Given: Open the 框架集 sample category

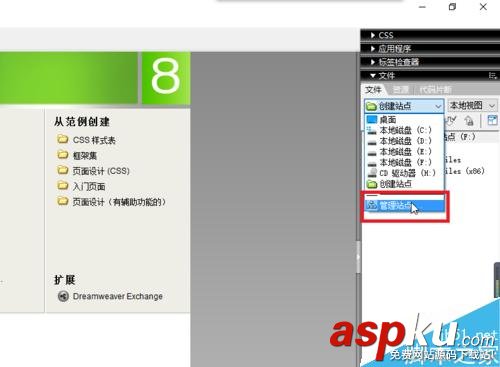Looking at the screenshot, I should (77, 155).
